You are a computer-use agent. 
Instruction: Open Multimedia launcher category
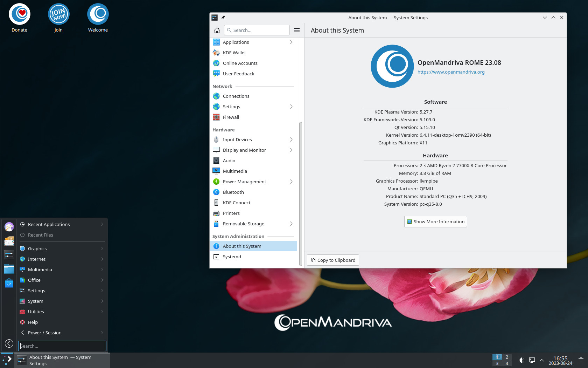coord(62,270)
